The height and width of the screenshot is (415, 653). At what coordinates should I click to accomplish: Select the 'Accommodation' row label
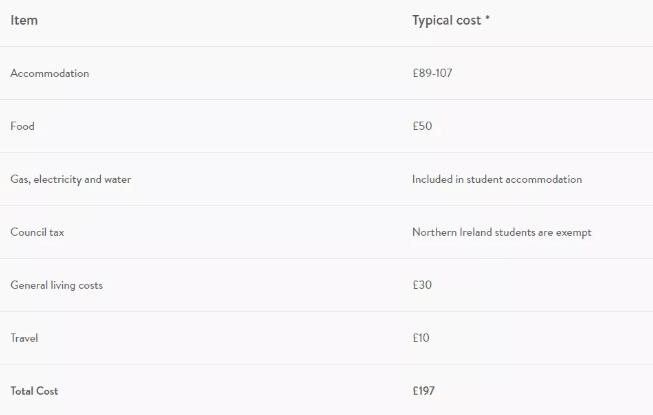tap(49, 73)
